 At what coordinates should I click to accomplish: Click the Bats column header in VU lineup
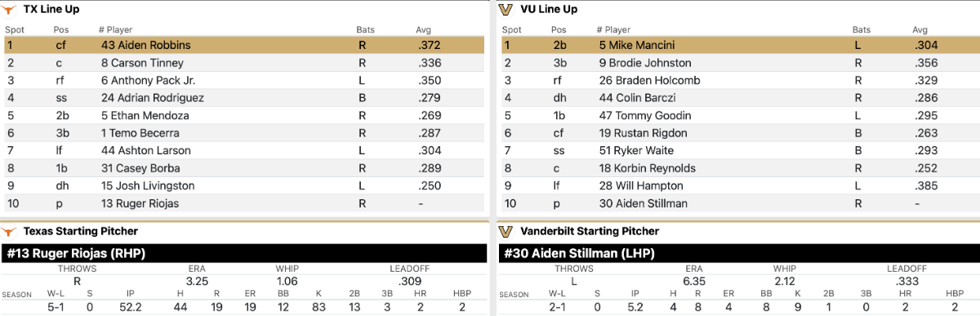coord(862,30)
